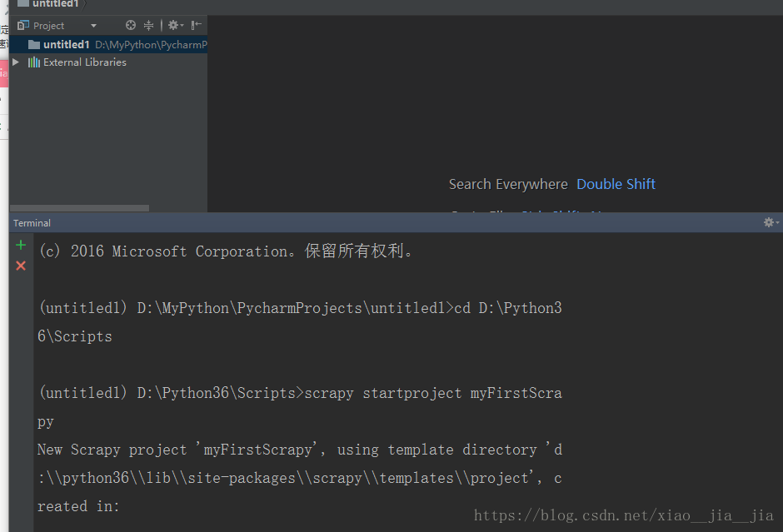Viewport: 783px width, 532px height.
Task: Click the Hide Project panel icon
Action: pos(197,25)
